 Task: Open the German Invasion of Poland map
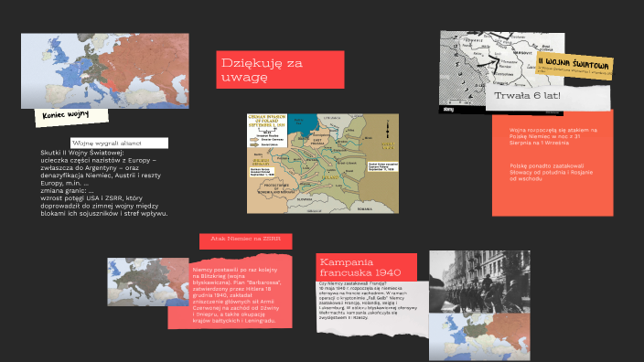pyautogui.click(x=323, y=164)
